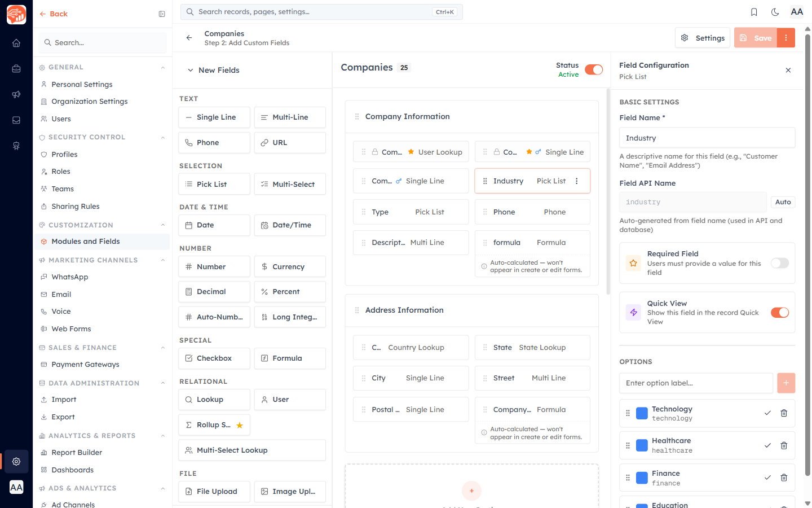Viewport: 812px width, 508px height.
Task: Click the Enter option label field
Action: (x=696, y=383)
